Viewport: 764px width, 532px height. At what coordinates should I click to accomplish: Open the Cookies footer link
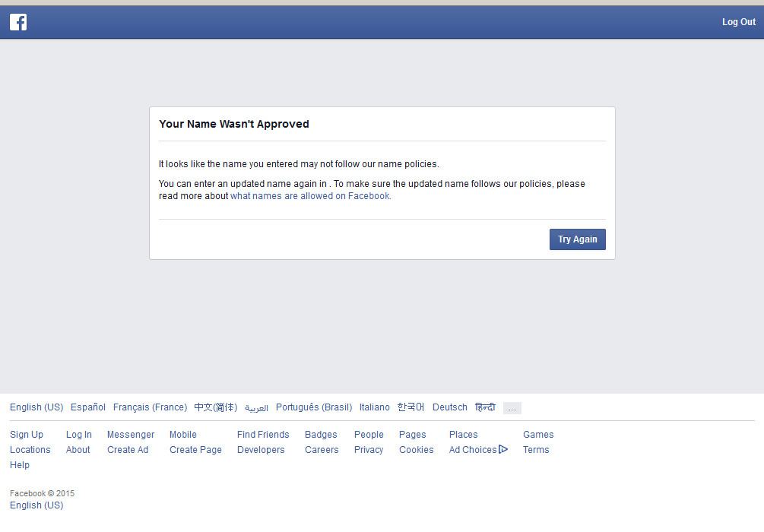tap(416, 450)
